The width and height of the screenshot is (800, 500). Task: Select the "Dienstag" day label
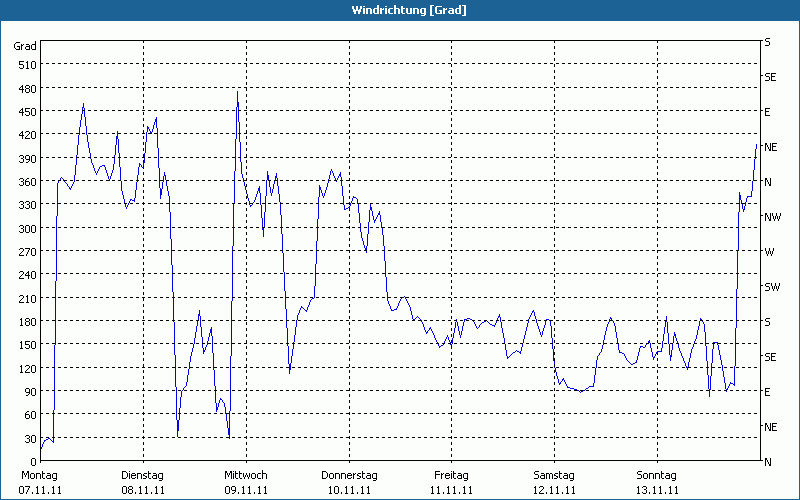pos(142,476)
